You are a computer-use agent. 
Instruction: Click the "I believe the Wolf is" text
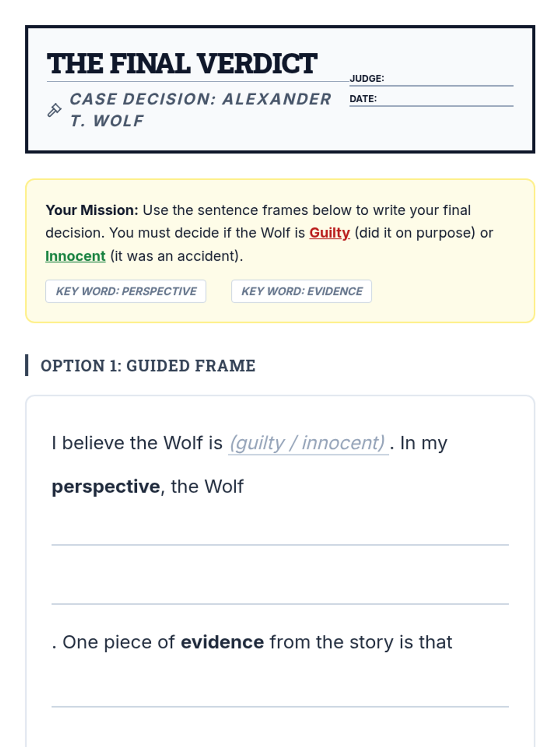[137, 443]
